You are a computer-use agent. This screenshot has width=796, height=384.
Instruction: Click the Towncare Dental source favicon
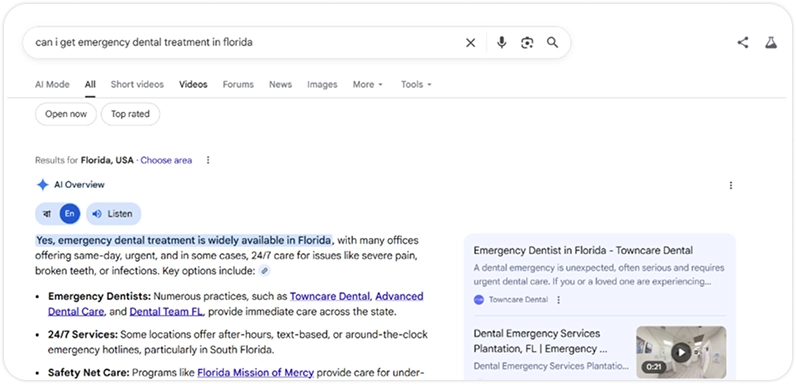[x=479, y=300]
